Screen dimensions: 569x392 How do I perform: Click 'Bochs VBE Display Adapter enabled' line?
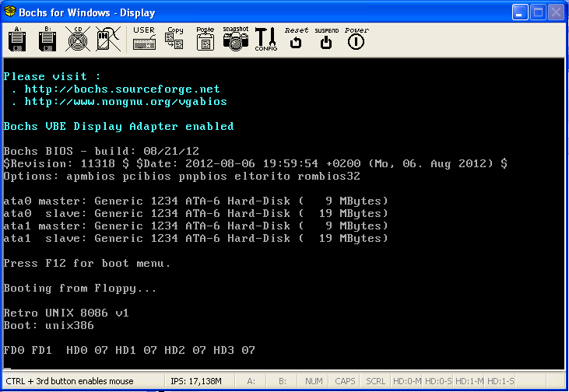118,127
